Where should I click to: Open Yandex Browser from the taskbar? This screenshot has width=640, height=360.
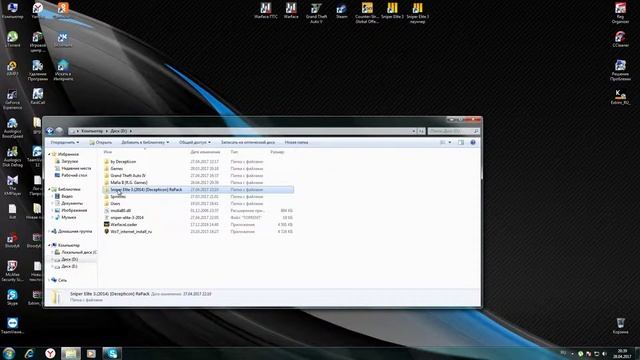(x=50, y=353)
